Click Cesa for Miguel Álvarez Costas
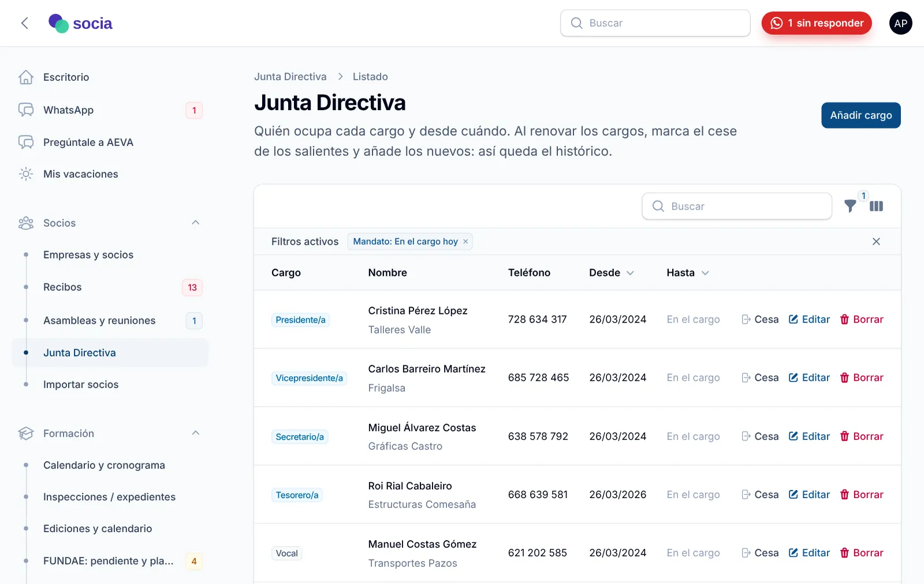The height and width of the screenshot is (584, 924). tap(760, 436)
